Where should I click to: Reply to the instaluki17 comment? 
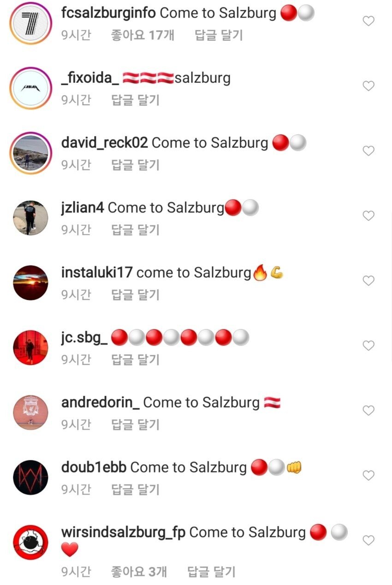136,295
